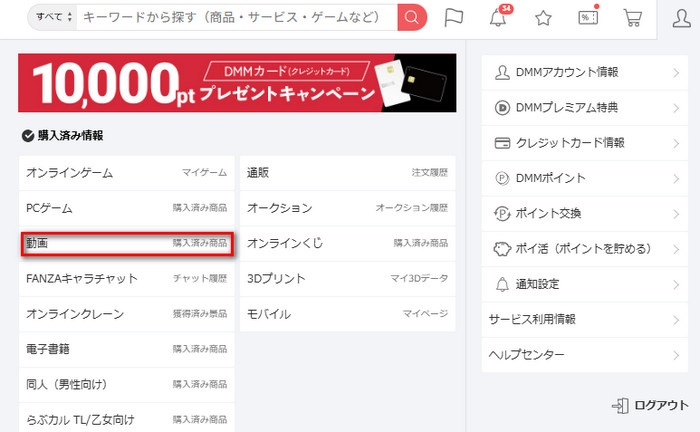Expand chevron on クレジットカード情報 row
The width and height of the screenshot is (700, 432).
676,143
